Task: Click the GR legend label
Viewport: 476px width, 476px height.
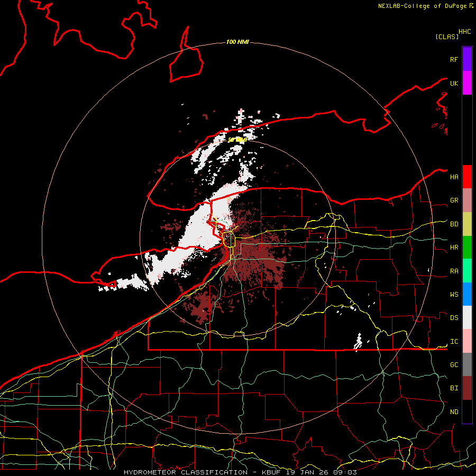Action: pyautogui.click(x=454, y=200)
